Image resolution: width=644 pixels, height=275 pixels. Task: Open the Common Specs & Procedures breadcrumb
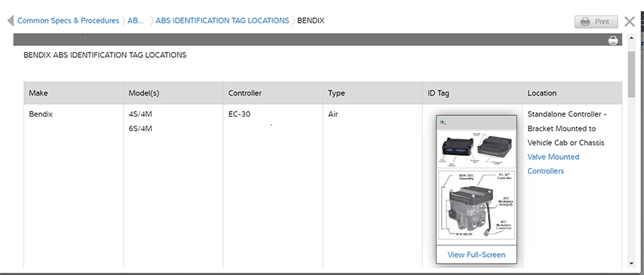pos(68,20)
